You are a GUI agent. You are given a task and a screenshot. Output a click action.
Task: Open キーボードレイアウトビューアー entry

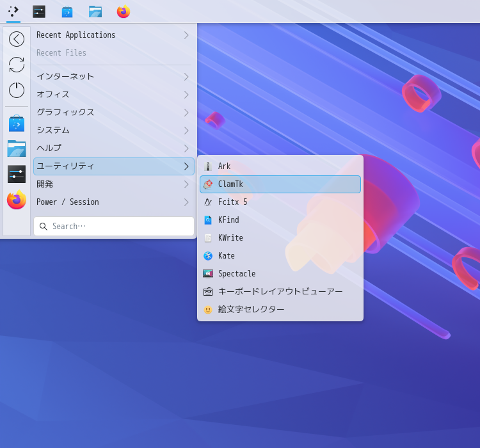click(x=280, y=292)
